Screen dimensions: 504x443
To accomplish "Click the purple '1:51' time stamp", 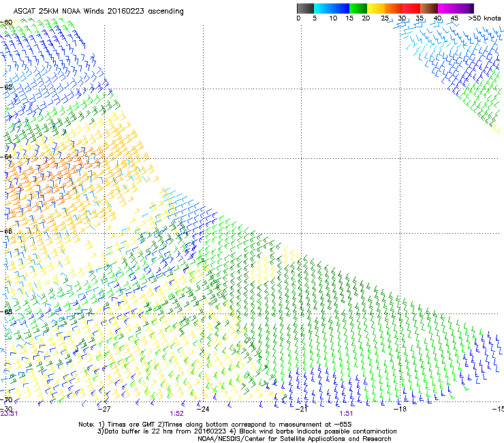I will [x=346, y=414].
